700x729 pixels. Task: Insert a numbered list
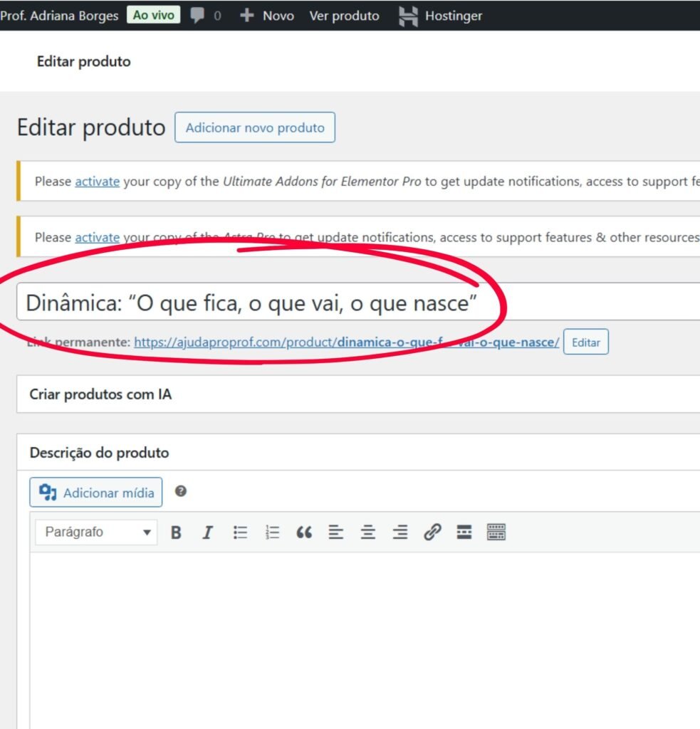(x=272, y=533)
